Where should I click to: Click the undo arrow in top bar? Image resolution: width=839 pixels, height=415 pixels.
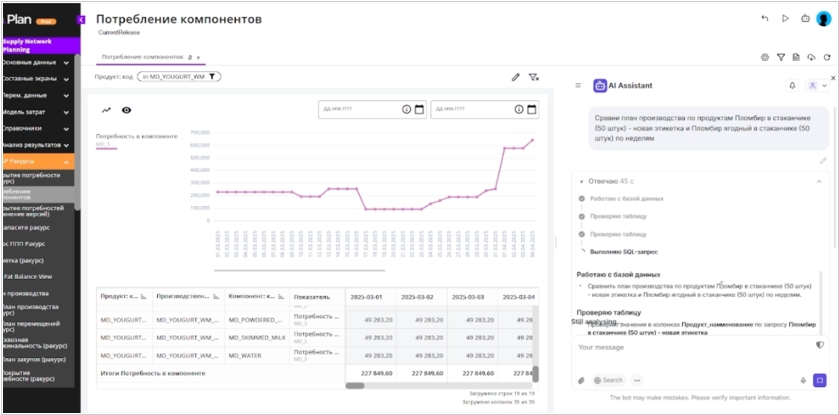tap(765, 18)
